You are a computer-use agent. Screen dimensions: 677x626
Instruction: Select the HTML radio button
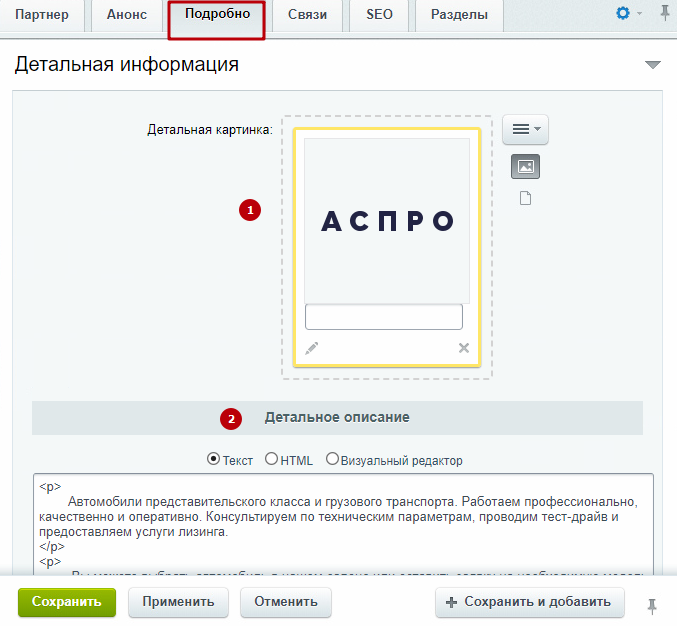271,458
